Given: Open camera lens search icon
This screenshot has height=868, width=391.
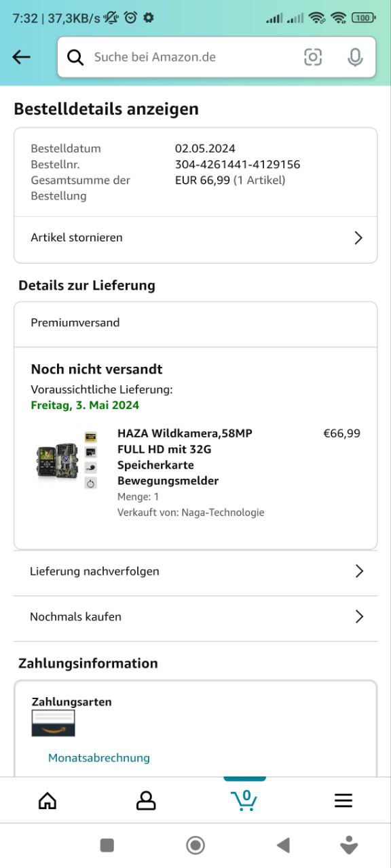Looking at the screenshot, I should (313, 58).
